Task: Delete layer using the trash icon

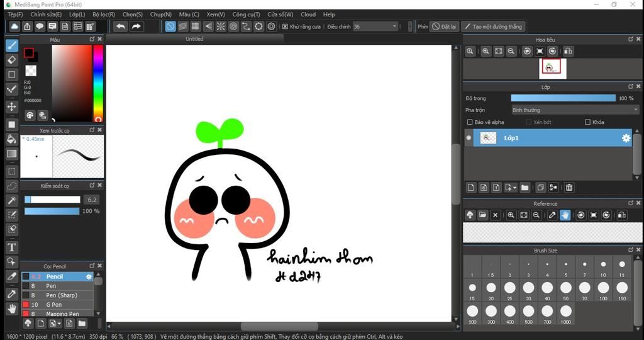Action: pyautogui.click(x=569, y=187)
